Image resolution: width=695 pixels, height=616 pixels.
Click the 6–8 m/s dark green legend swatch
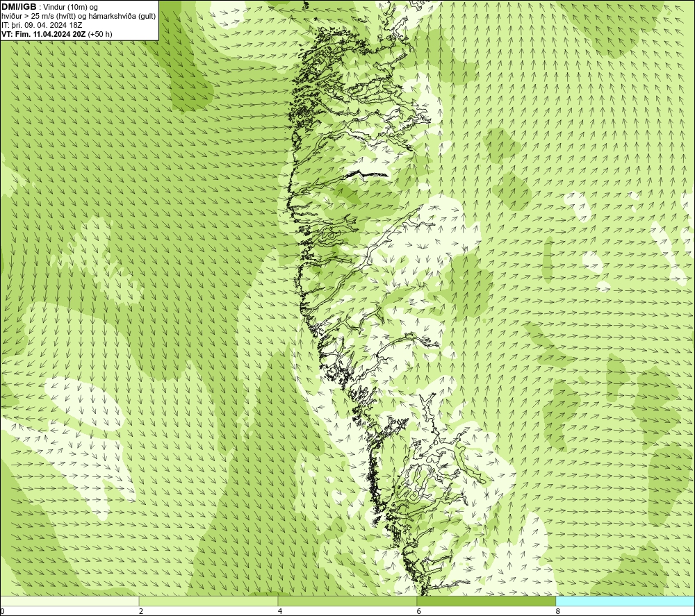tap(486, 601)
